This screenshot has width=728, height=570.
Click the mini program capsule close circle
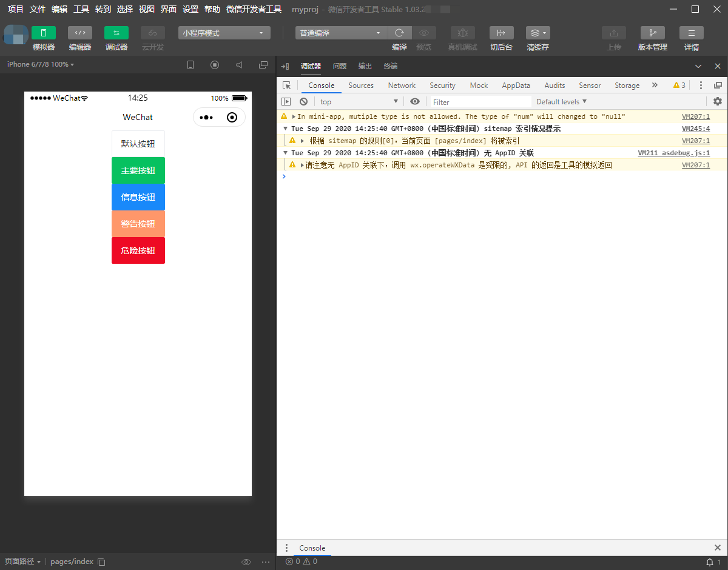[232, 118]
